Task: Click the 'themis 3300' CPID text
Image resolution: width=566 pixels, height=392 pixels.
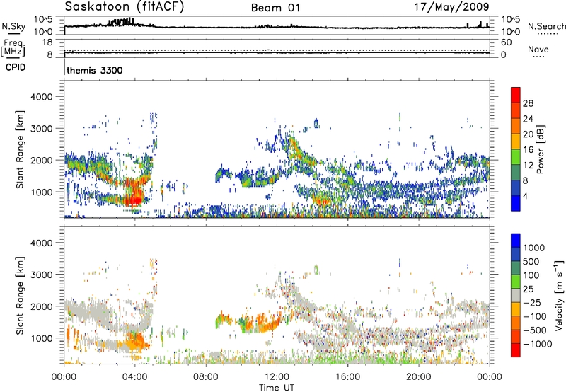Action: [x=95, y=70]
